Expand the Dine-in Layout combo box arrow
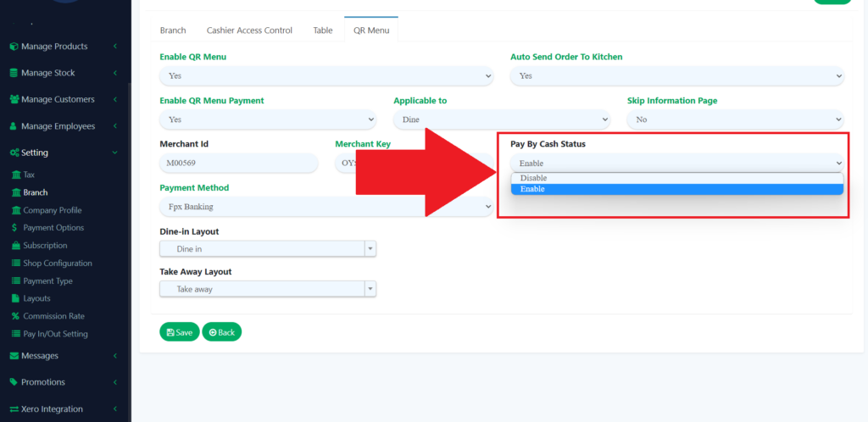This screenshot has height=422, width=868. click(370, 248)
